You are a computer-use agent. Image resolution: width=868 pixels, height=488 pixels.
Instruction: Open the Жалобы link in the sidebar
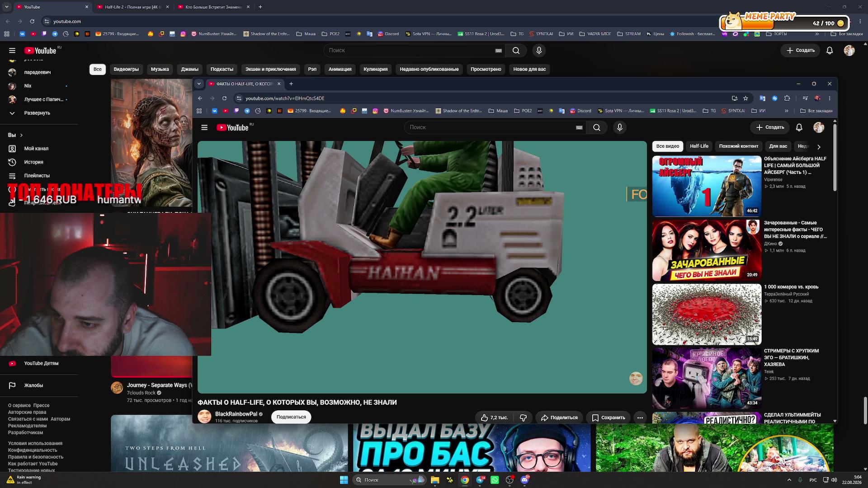point(33,385)
